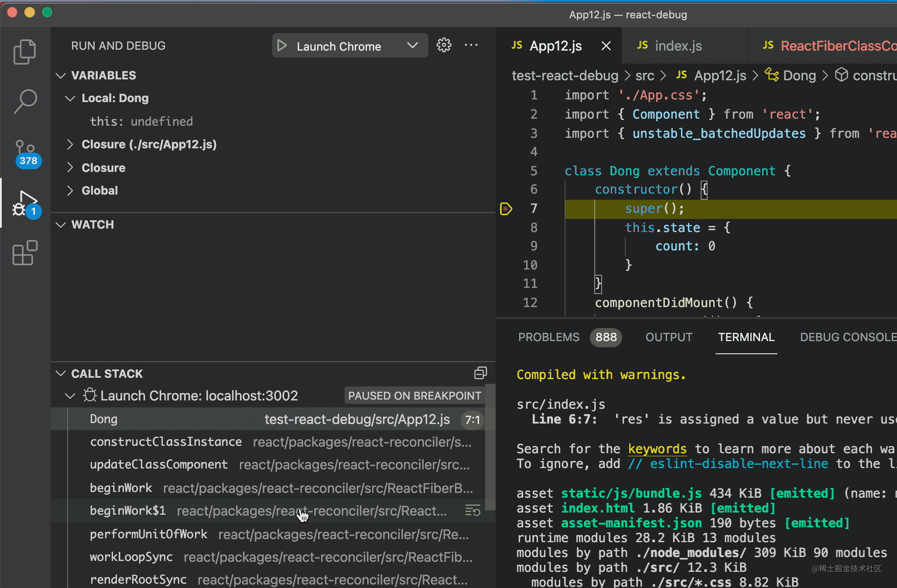
Task: Select the constructClassInstance stack frame
Action: point(166,442)
